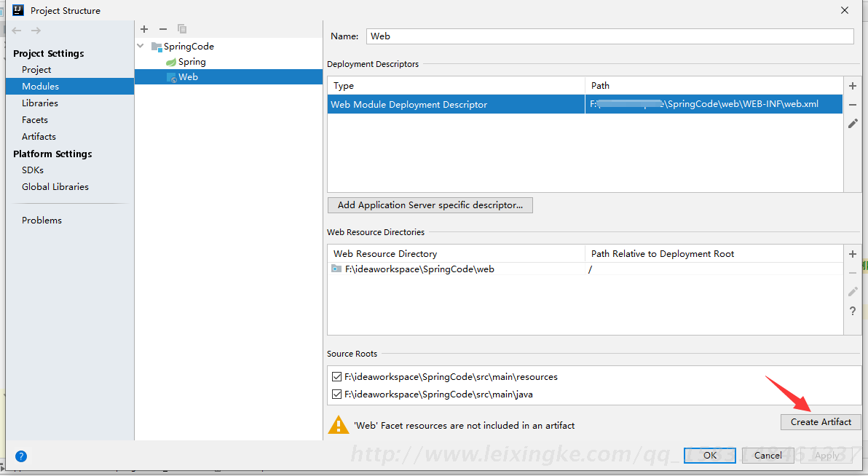Select the Spring facet in tree

192,62
